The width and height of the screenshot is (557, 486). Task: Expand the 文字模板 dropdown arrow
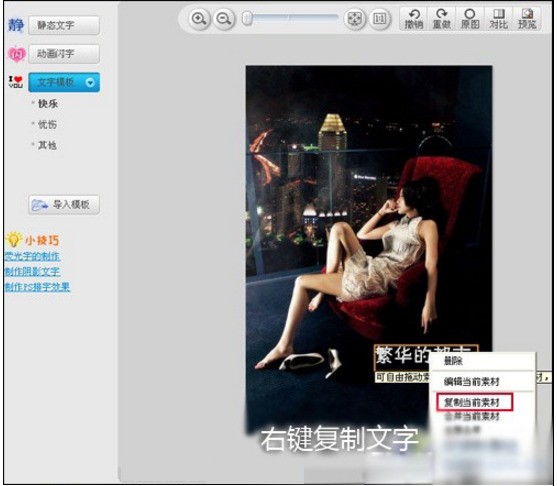click(90, 82)
